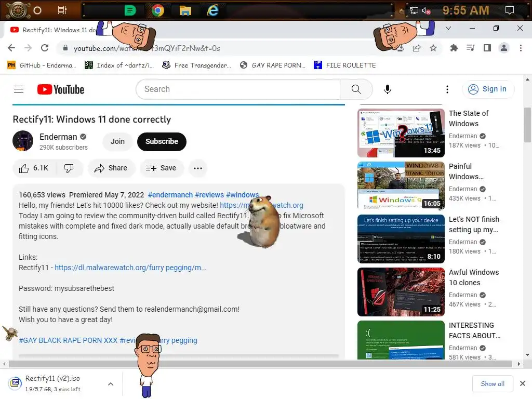Screen dimensions: 532x399
Task: Open the #windows hashtag in description
Action: coord(242,195)
